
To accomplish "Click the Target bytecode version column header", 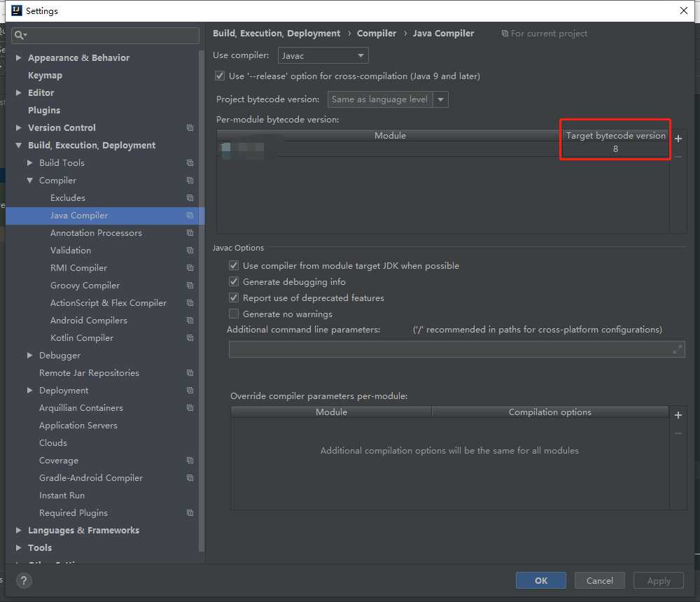I will click(x=615, y=135).
